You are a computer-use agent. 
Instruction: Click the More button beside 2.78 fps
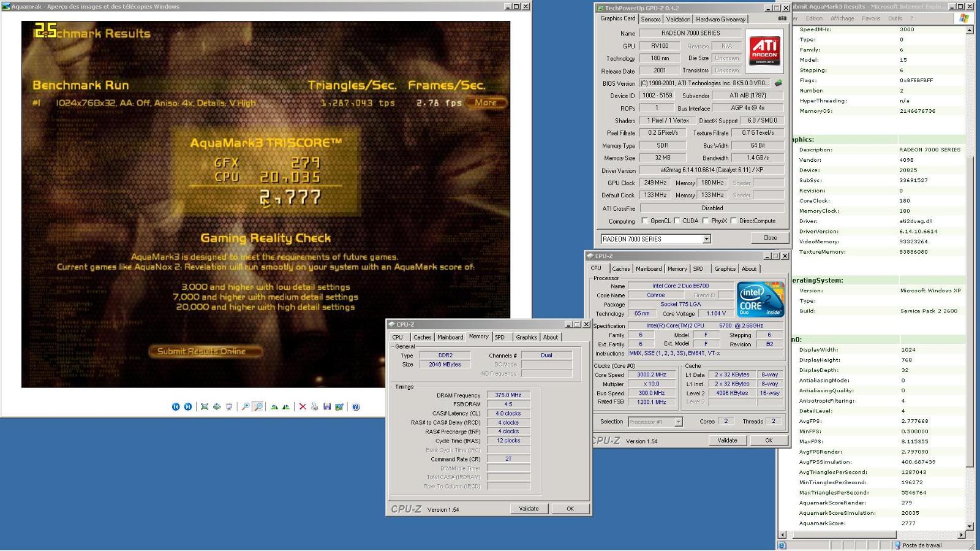tap(486, 102)
